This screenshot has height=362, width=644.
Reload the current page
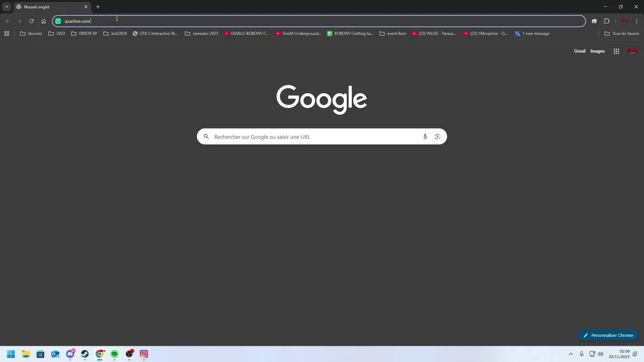31,21
